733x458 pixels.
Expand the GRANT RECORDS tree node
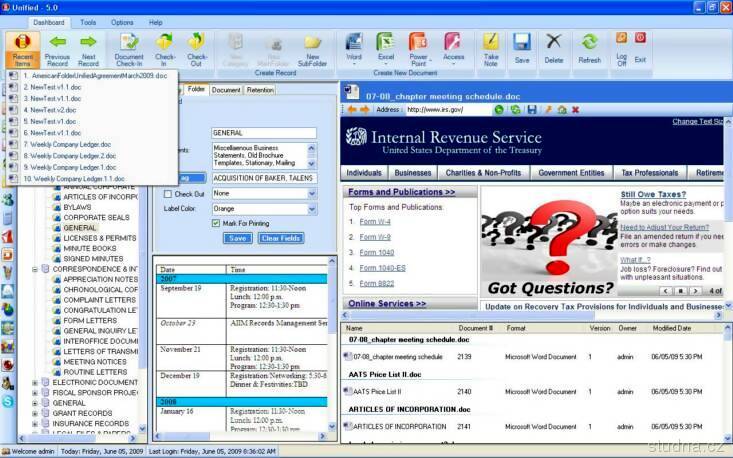[x=35, y=413]
